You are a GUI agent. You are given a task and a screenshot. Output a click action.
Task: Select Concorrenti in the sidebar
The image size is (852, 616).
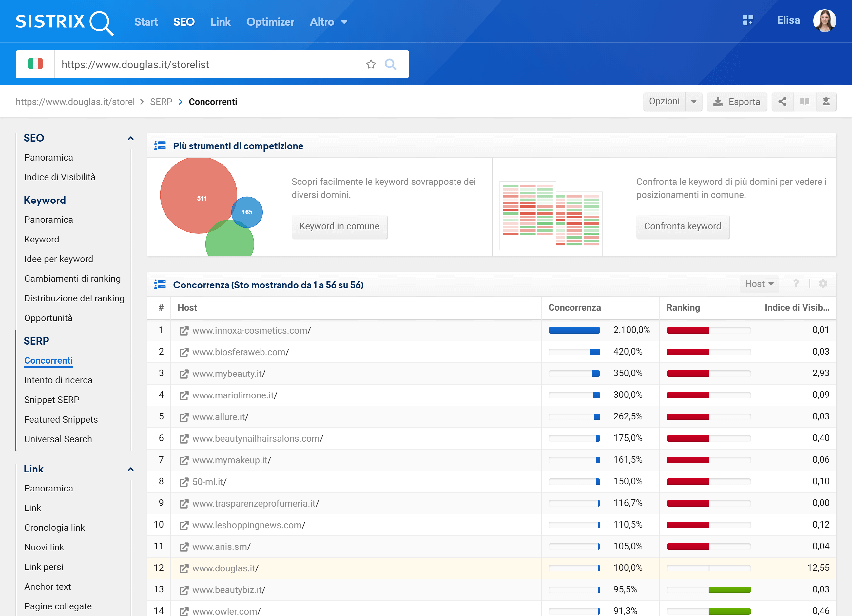click(48, 360)
